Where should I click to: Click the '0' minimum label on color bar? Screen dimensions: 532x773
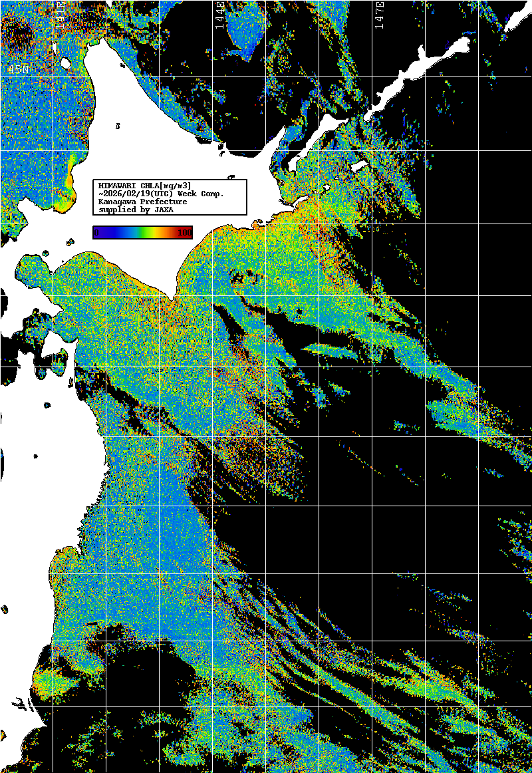[96, 232]
